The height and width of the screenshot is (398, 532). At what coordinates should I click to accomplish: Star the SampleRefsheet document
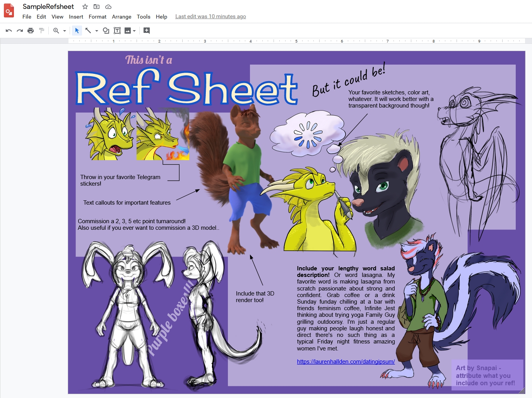(x=85, y=7)
